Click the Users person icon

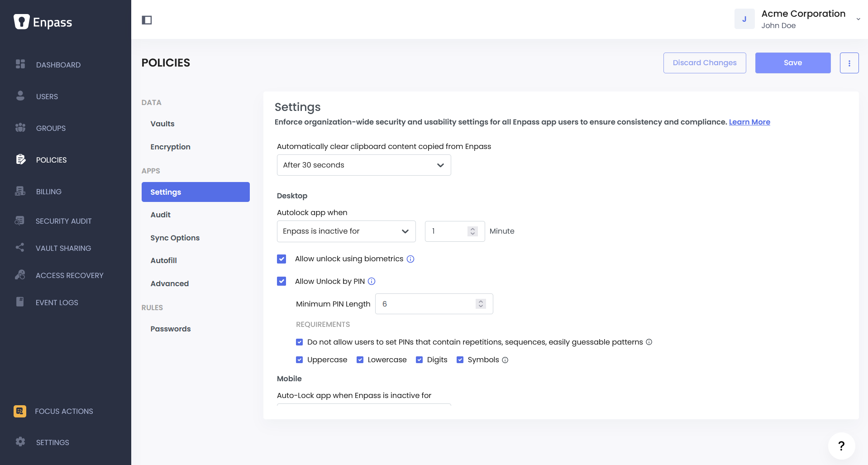tap(20, 96)
